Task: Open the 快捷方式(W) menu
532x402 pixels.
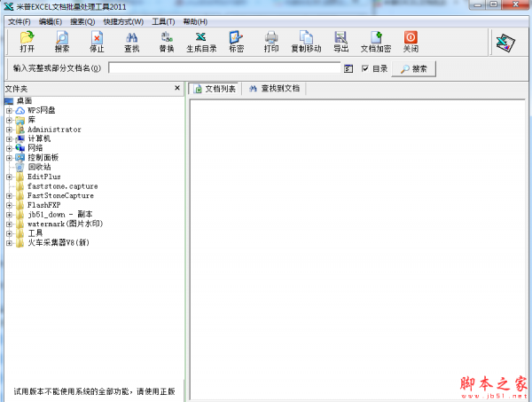Action: point(123,21)
